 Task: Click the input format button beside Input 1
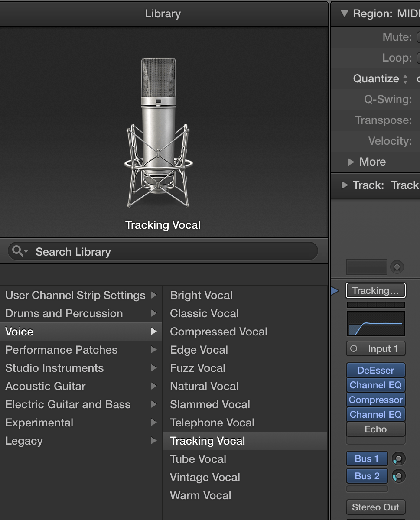(353, 348)
